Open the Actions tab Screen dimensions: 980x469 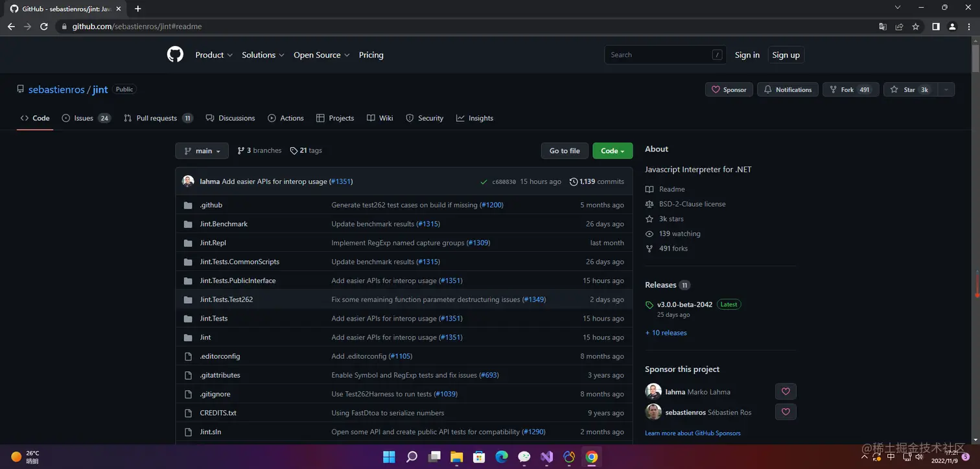coord(286,118)
